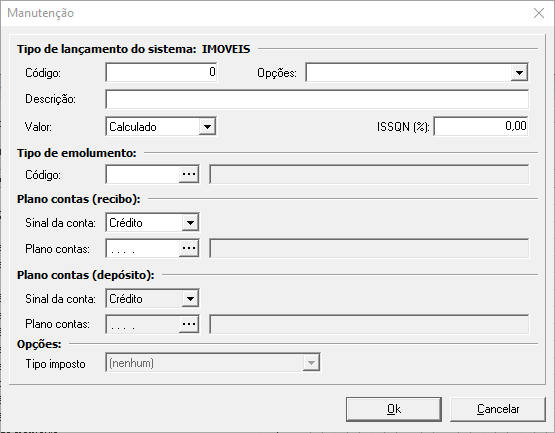Open recibo Sinal da conta Crédito dropdown
This screenshot has width=555, height=433.
[x=190, y=223]
